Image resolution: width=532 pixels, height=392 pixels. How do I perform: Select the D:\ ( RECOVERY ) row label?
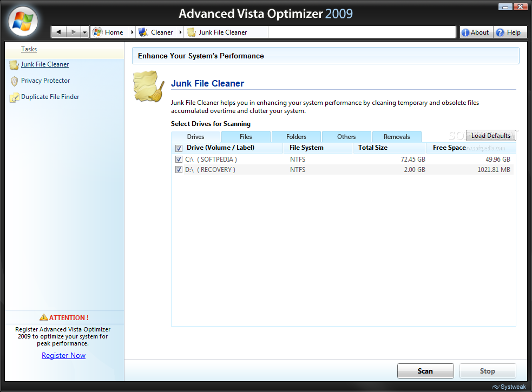click(210, 170)
